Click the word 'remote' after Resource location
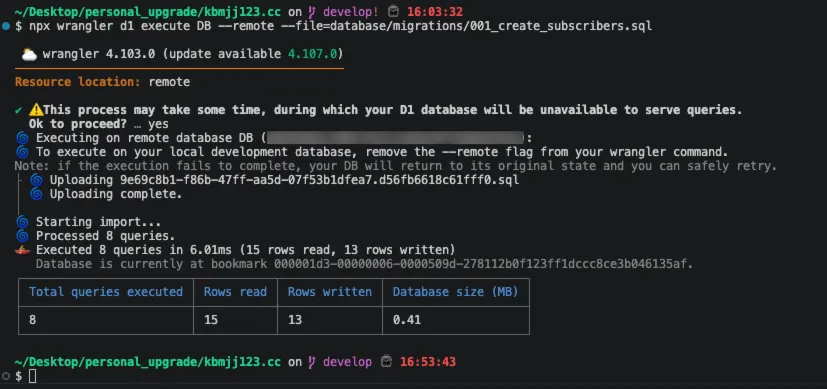The image size is (827, 389). pos(169,82)
